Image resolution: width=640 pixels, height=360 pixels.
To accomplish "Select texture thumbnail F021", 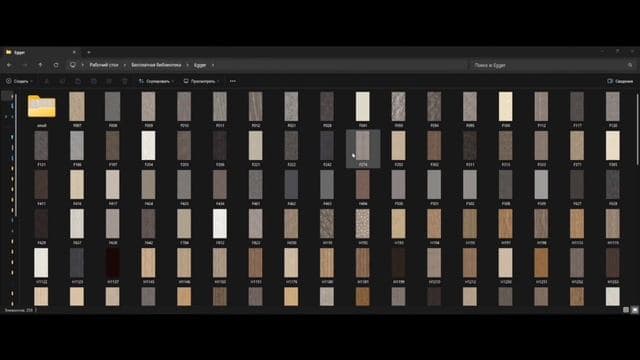I will (x=291, y=107).
